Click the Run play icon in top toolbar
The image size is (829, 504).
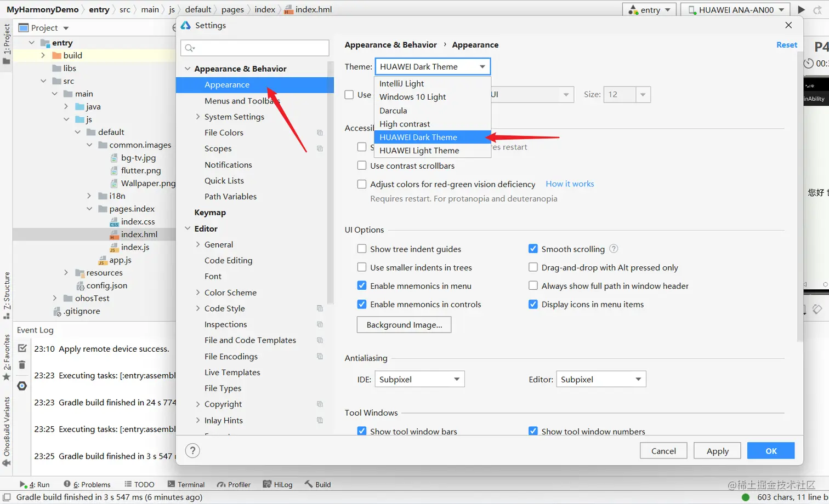[801, 9]
